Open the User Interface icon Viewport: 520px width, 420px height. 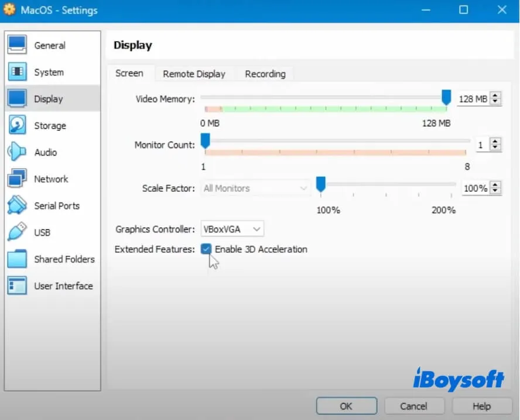click(x=18, y=286)
